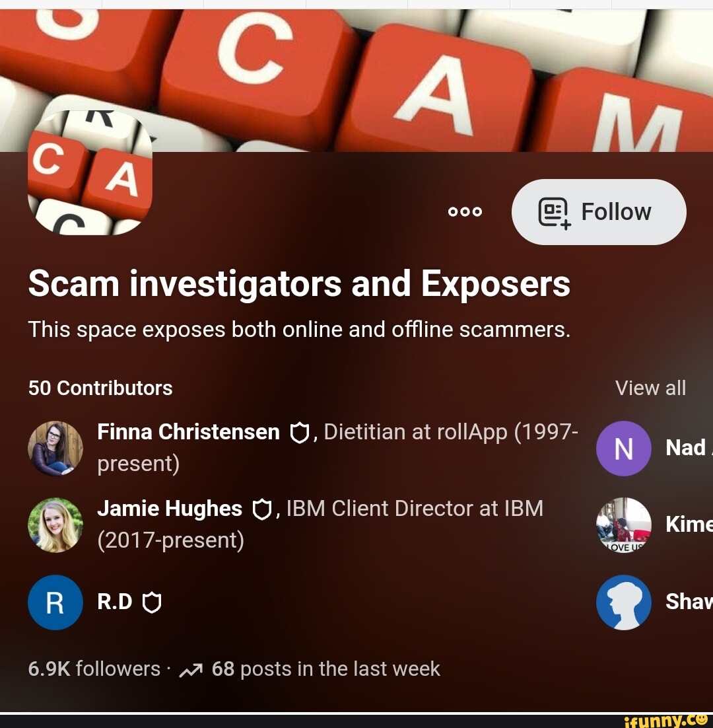The height and width of the screenshot is (728, 713).
Task: Click Jamie Hughes's profile photo
Action: 55,525
